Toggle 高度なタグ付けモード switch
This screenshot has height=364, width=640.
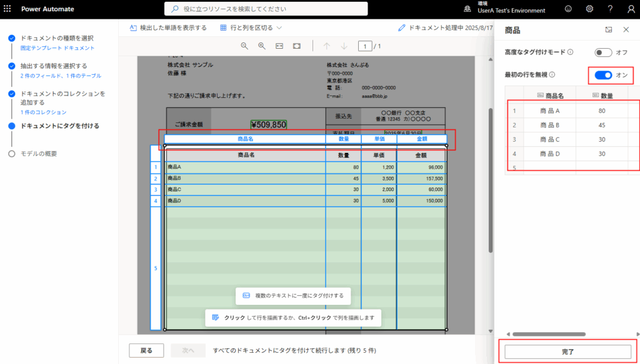click(x=603, y=52)
